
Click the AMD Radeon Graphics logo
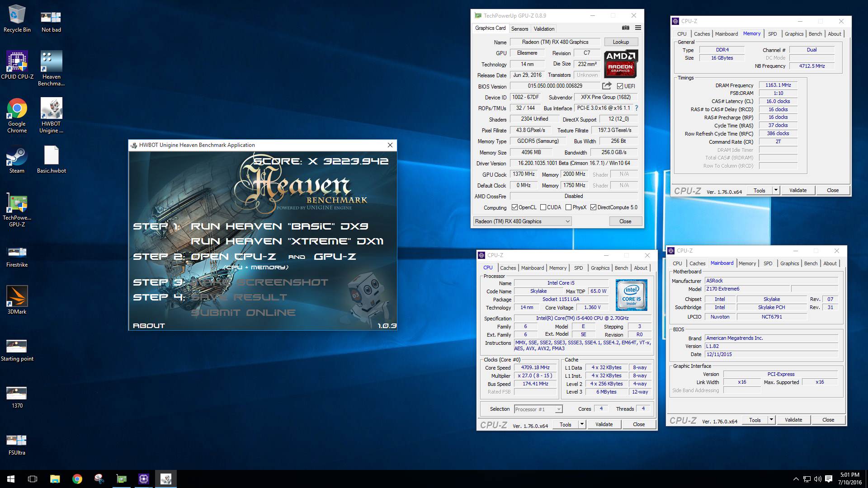621,64
